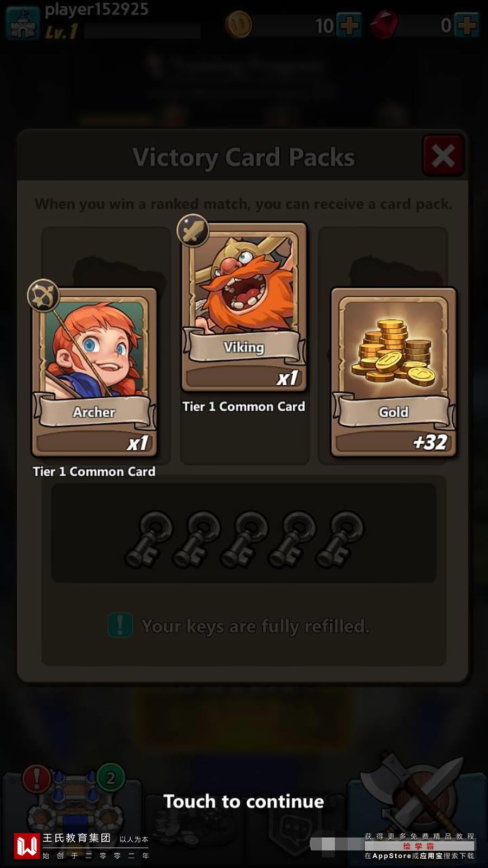Tap the Viking card
Screen dimensions: 488x868
244,307
